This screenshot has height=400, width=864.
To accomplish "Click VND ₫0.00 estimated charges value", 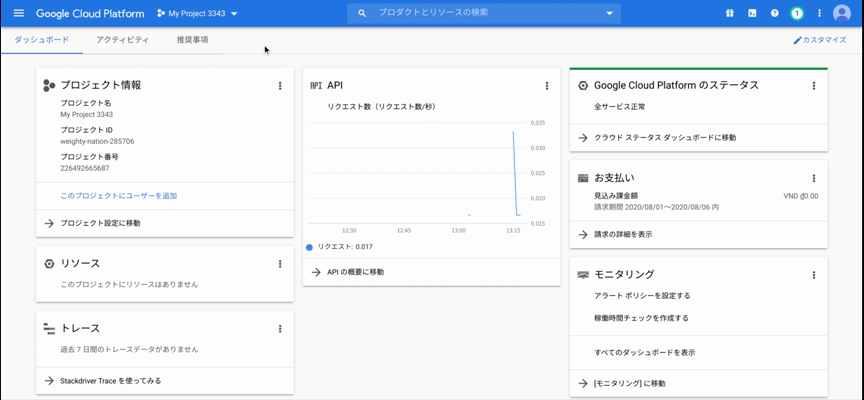I will click(x=801, y=196).
